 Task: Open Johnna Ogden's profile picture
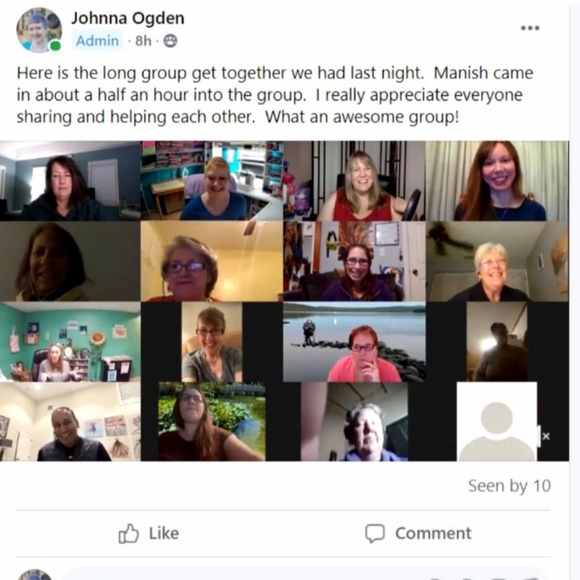coord(39,30)
